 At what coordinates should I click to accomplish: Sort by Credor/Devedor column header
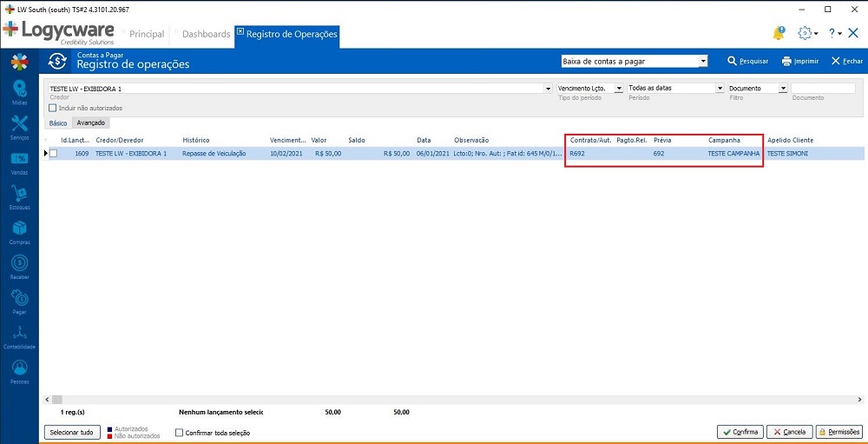[x=120, y=140]
